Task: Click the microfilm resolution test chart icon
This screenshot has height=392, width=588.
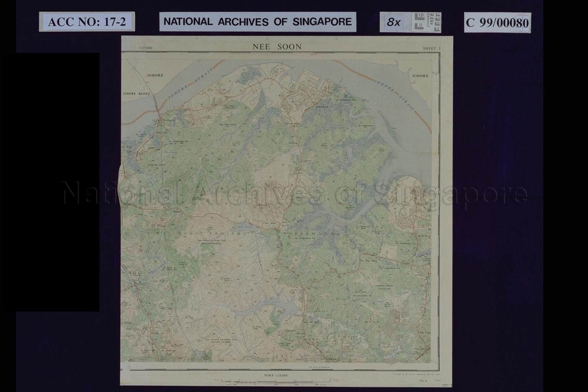Action: 427,22
